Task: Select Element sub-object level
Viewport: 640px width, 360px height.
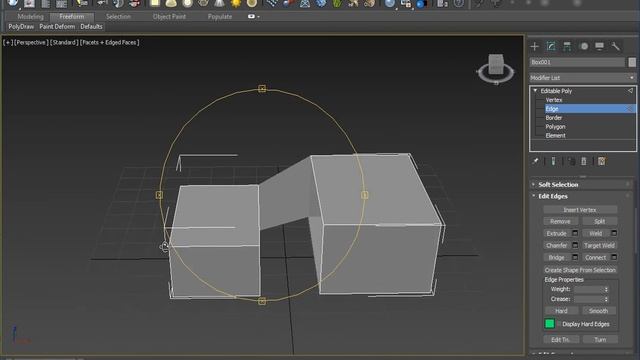Action: (556, 136)
